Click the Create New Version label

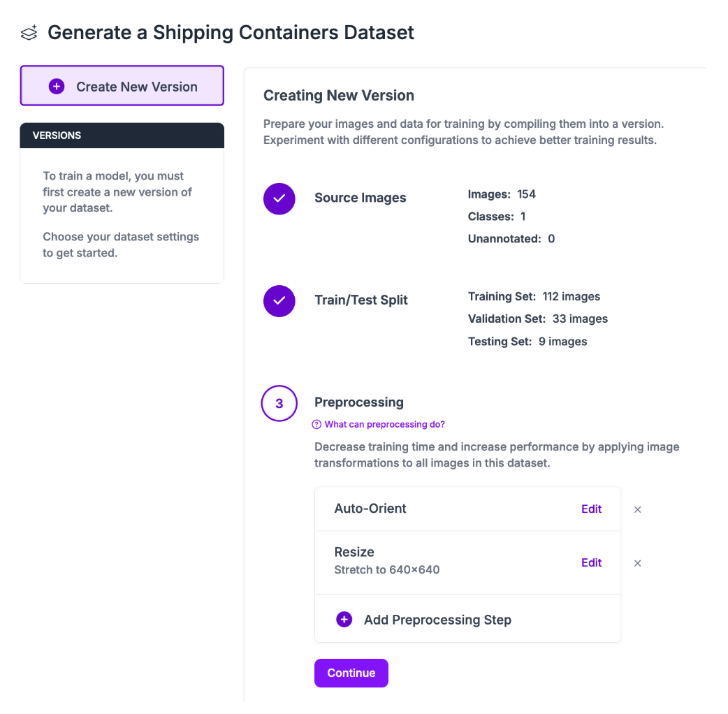[x=137, y=87]
